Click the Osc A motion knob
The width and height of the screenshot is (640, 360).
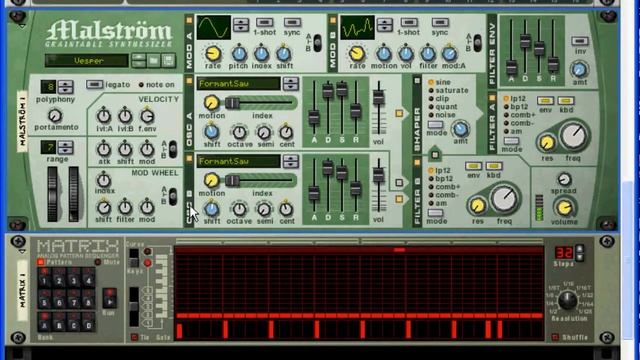(x=211, y=103)
